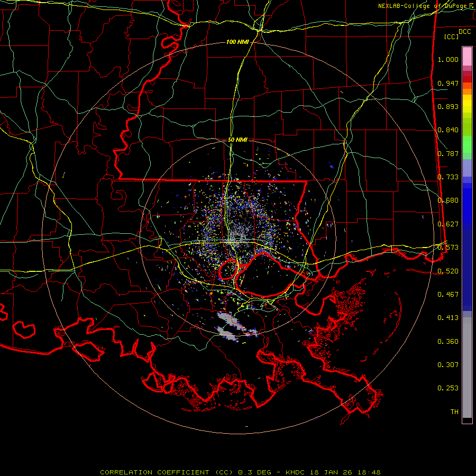The height and width of the screenshot is (476, 476).
Task: Click the bright green band of color bar
Action: pyautogui.click(x=467, y=144)
